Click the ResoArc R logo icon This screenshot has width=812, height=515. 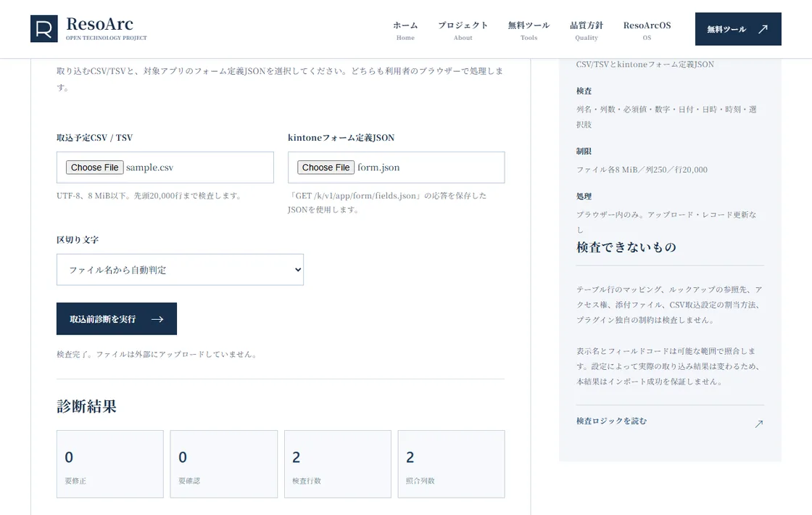(x=44, y=28)
